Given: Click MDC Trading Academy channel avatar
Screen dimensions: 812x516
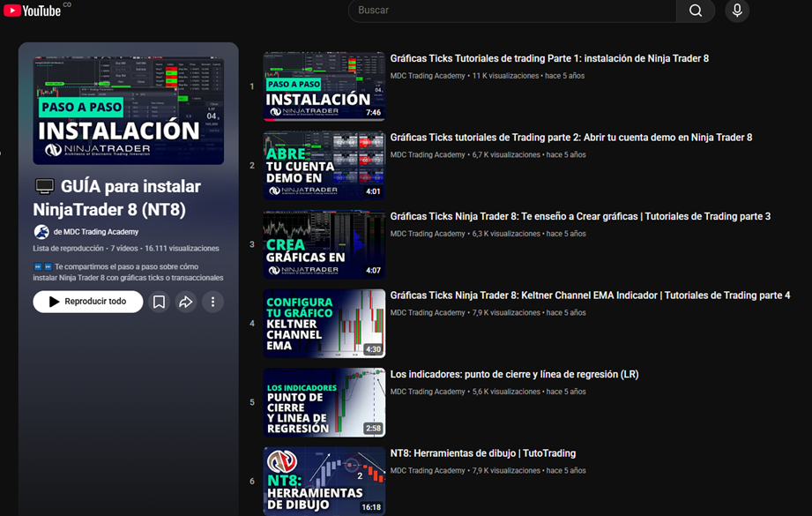Looking at the screenshot, I should [41, 232].
